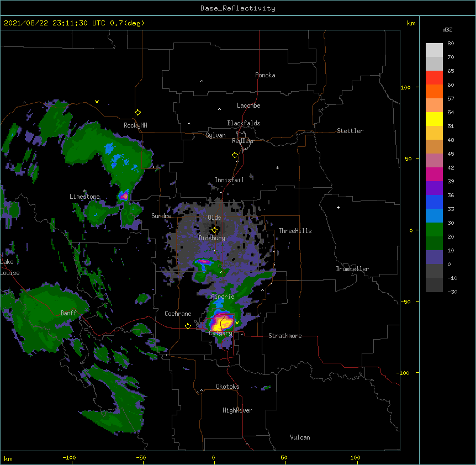Image resolution: width=476 pixels, height=465 pixels.
Task: Click the magenta 39-42 dBZ legend swatch
Action: tap(434, 174)
